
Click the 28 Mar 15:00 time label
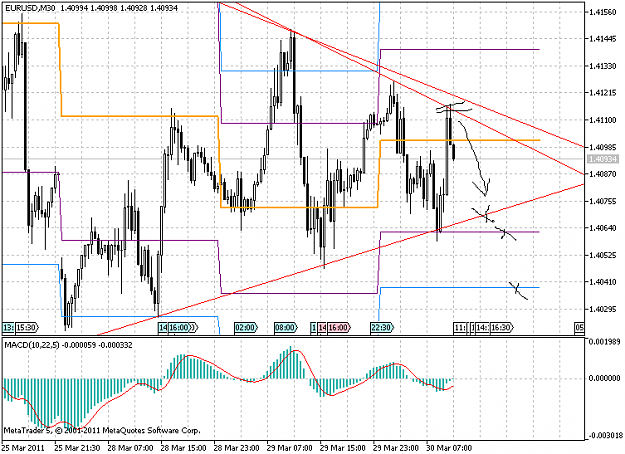(184, 448)
